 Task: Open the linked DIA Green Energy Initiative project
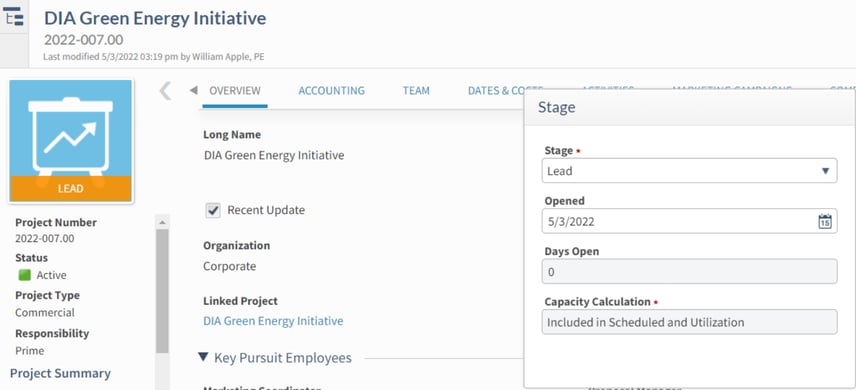coord(273,321)
